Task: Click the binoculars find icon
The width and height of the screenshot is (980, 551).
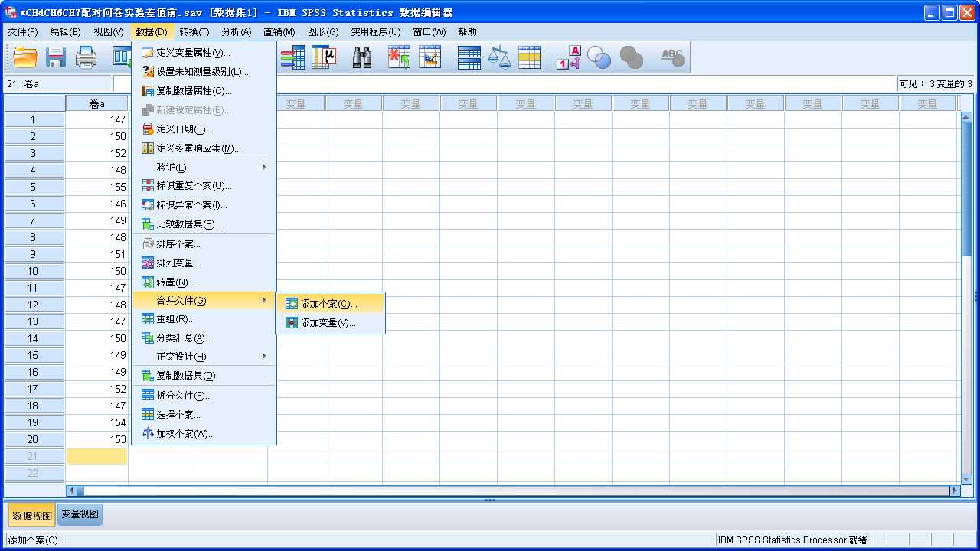Action: pyautogui.click(x=362, y=57)
